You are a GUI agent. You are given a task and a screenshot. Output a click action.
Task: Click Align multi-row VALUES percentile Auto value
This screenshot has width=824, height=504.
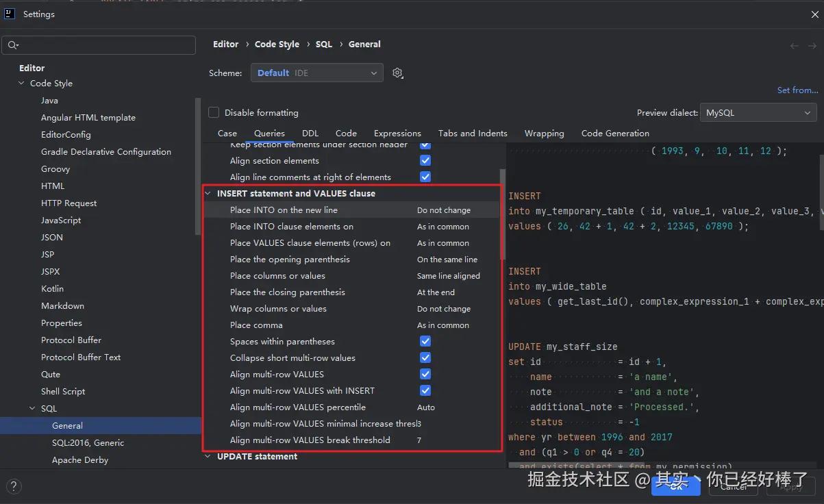point(426,407)
